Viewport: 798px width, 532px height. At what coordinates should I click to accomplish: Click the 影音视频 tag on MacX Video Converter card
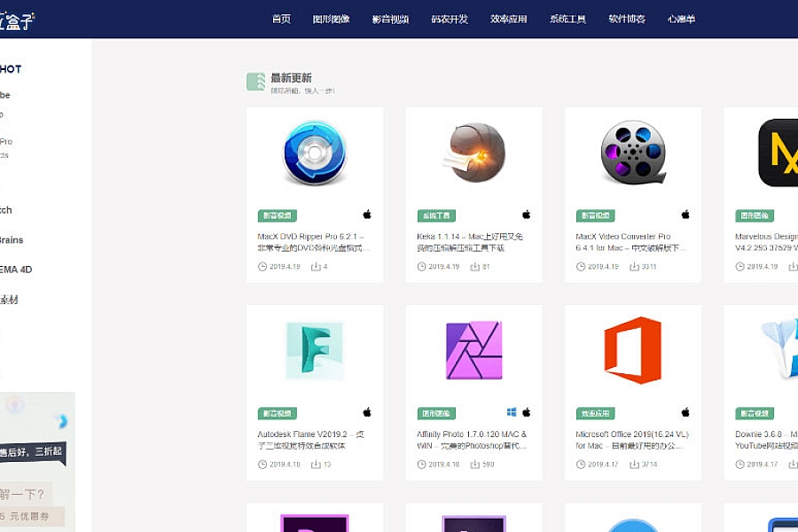(596, 215)
